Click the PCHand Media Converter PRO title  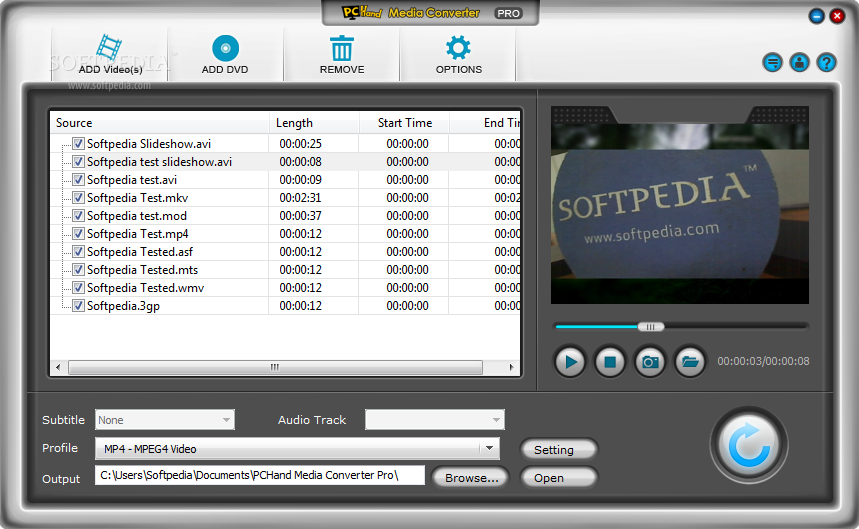point(431,13)
